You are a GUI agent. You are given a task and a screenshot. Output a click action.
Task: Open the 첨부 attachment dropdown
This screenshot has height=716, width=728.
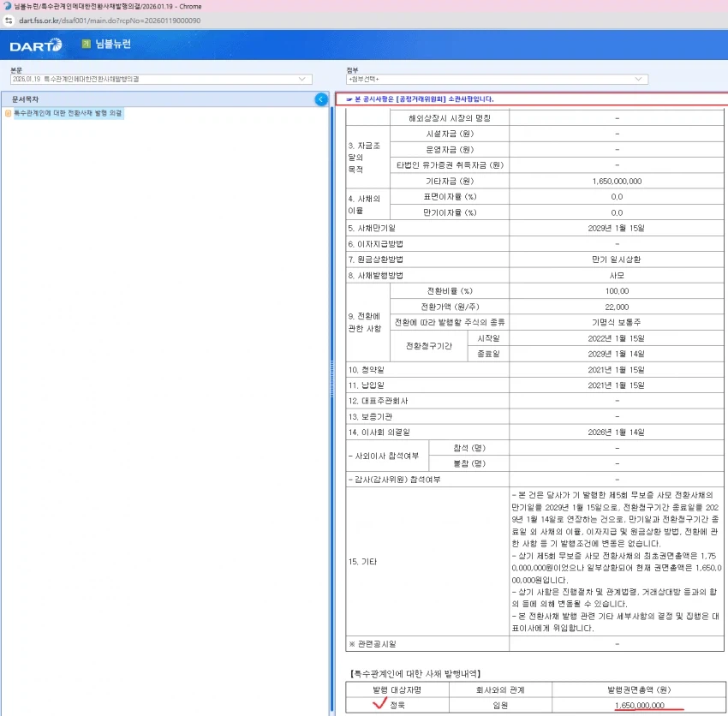[497, 80]
